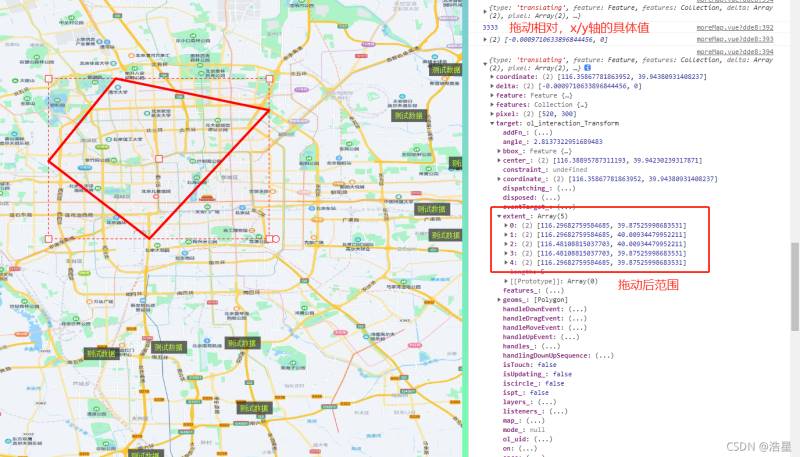Expand the features: Collection entry

point(492,105)
